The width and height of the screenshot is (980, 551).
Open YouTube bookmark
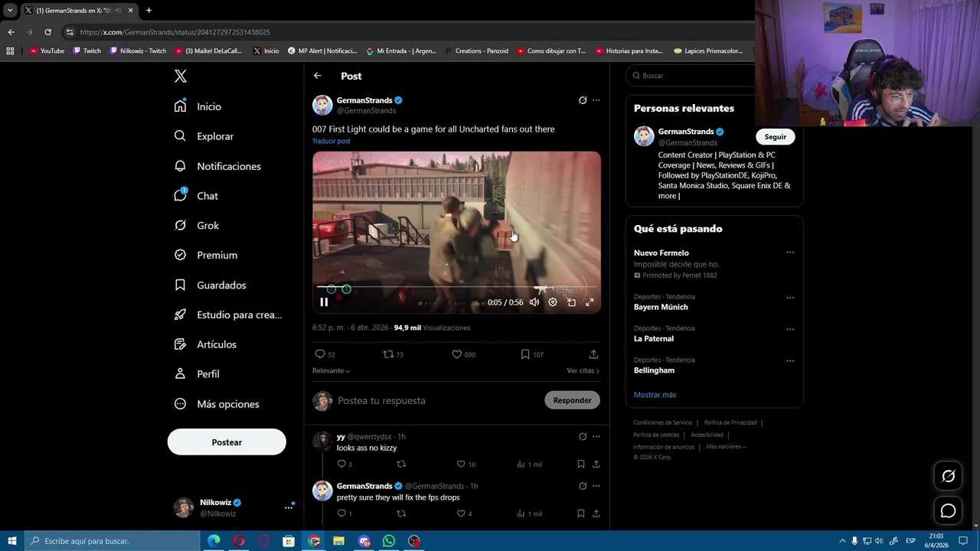[47, 51]
